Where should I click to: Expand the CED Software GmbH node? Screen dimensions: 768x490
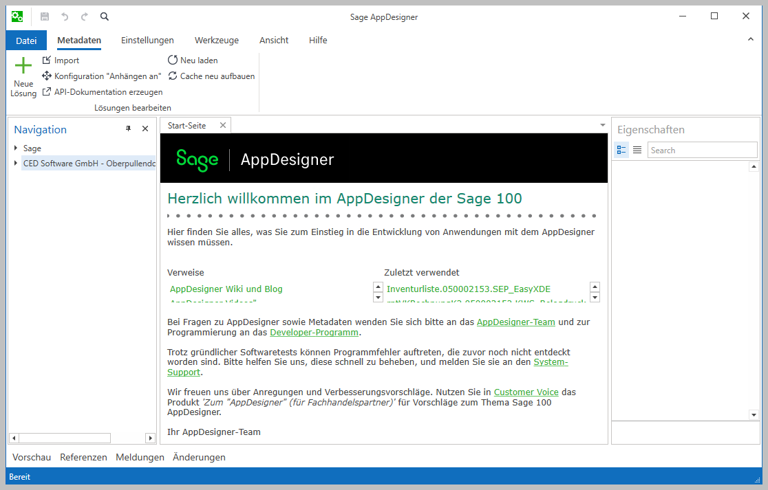pyautogui.click(x=16, y=163)
